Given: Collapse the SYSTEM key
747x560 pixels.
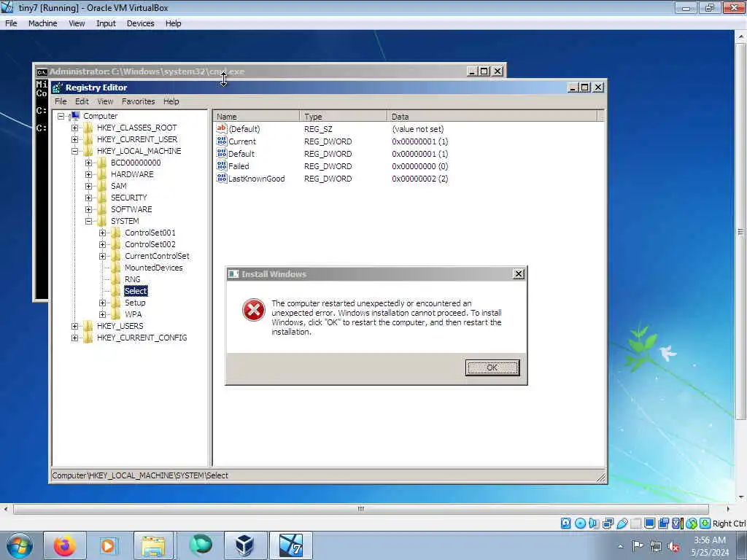Looking at the screenshot, I should click(88, 221).
